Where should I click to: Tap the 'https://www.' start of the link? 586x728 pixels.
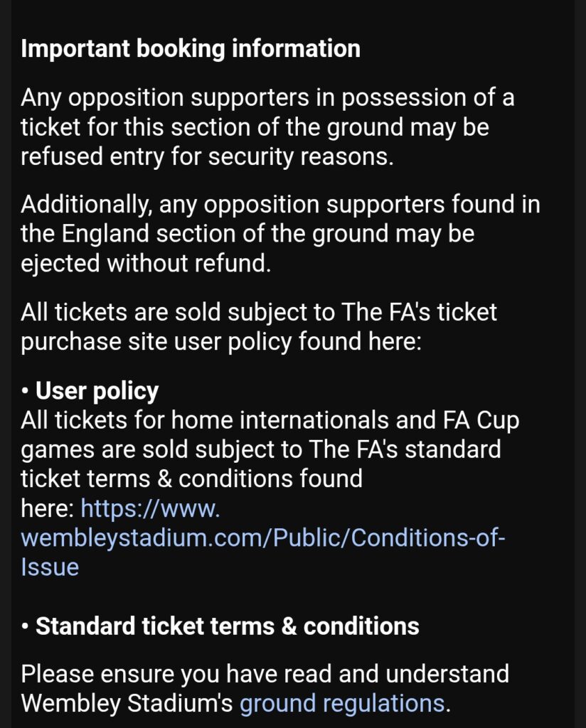pyautogui.click(x=151, y=508)
